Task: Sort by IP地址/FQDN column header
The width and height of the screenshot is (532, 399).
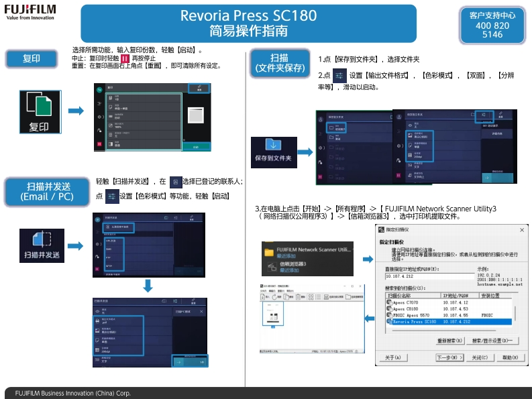Action: pos(460,296)
